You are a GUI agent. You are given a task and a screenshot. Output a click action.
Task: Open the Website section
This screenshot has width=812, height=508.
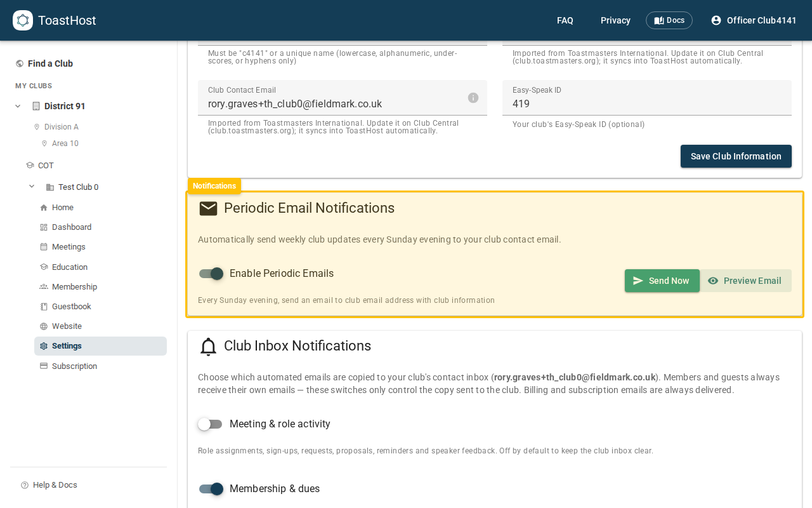coord(100,326)
